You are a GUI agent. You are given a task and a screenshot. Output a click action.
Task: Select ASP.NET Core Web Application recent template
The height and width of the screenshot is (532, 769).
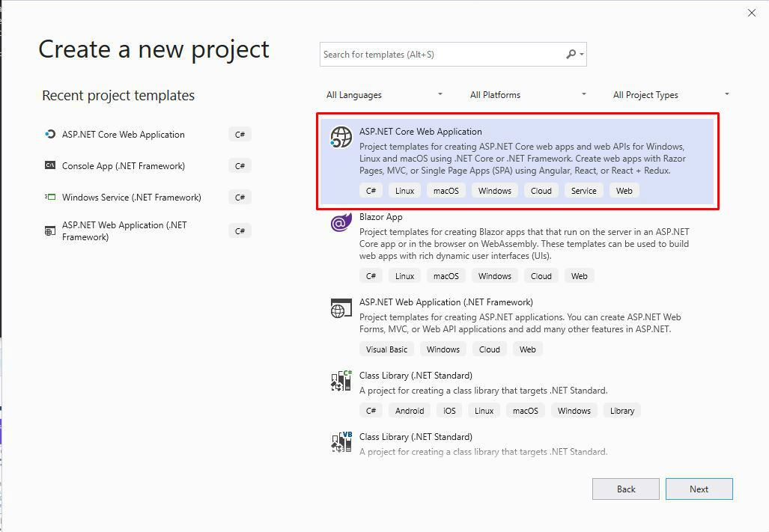click(147, 134)
